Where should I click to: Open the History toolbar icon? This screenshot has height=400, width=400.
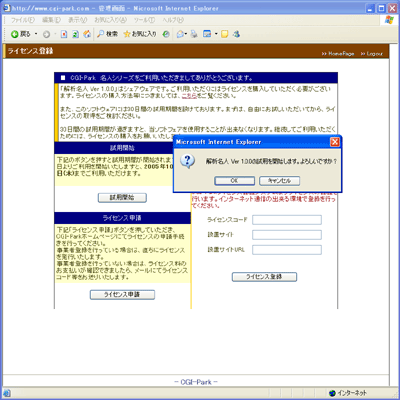(166, 34)
